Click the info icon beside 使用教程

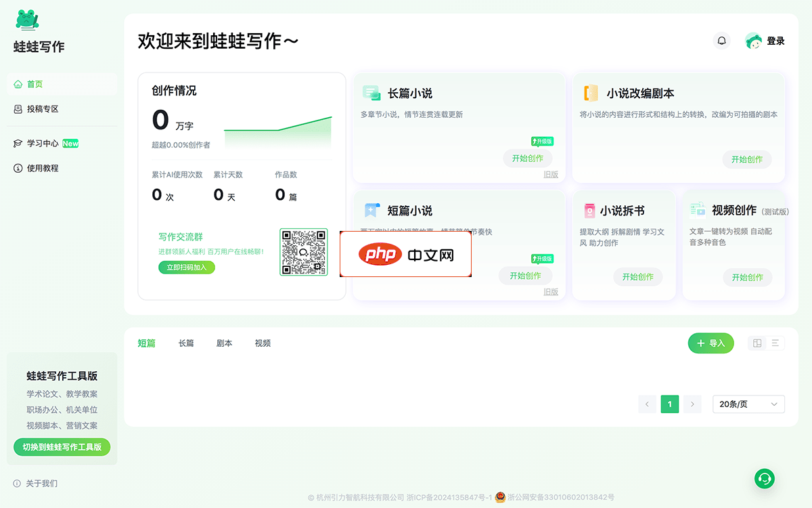[x=18, y=168]
